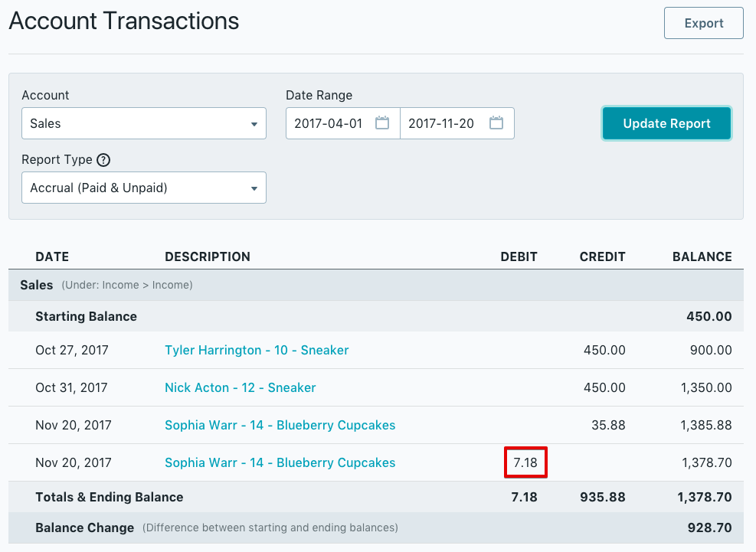Click the Sales account section row

[x=36, y=284]
